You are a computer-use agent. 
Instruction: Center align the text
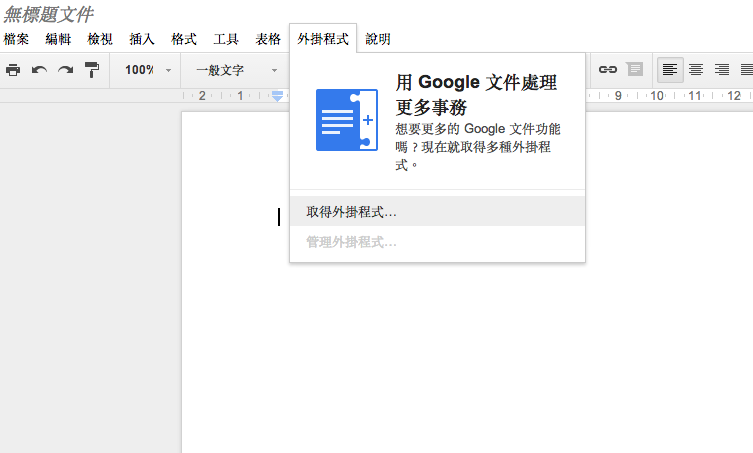[696, 70]
